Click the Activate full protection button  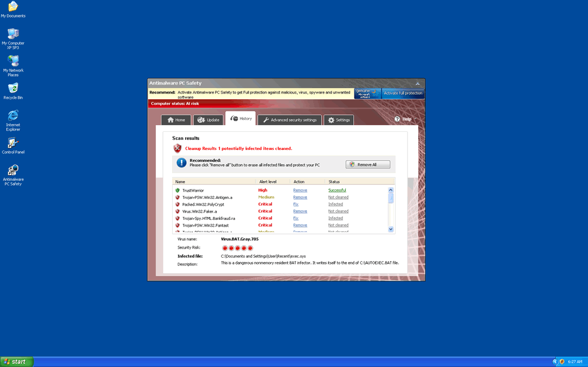click(x=403, y=94)
